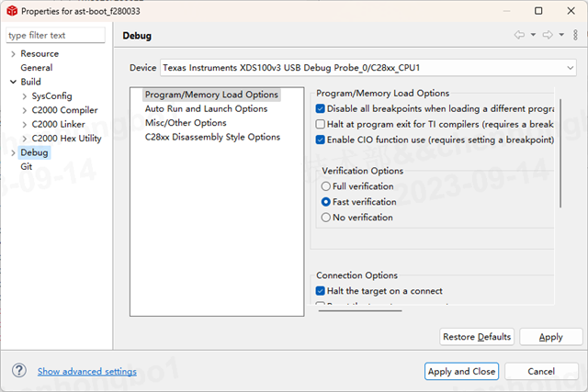This screenshot has height=392, width=588.
Task: Toggle Disable all breakpoints checkbox
Action: (x=321, y=108)
